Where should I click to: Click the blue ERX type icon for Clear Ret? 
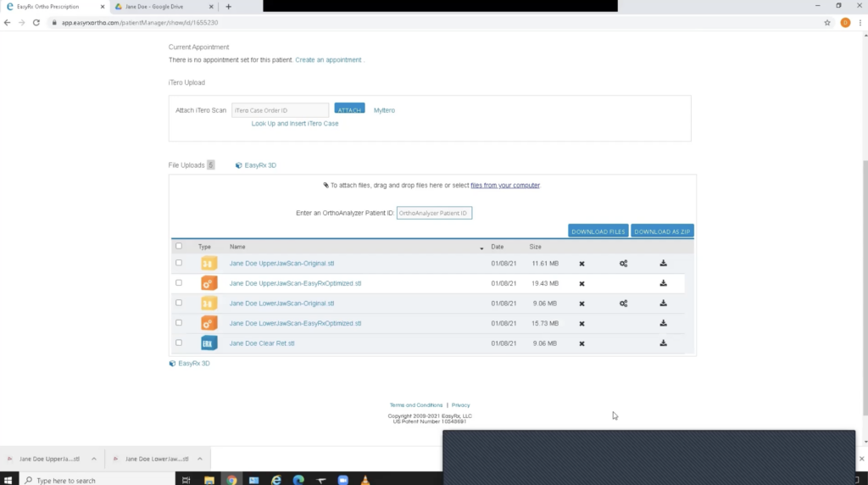click(209, 343)
